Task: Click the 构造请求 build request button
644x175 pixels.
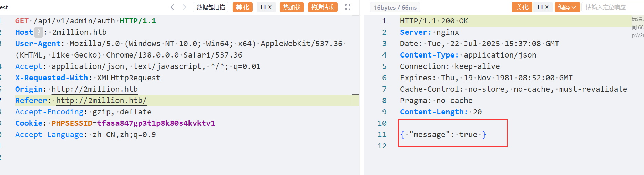Action: [323, 7]
